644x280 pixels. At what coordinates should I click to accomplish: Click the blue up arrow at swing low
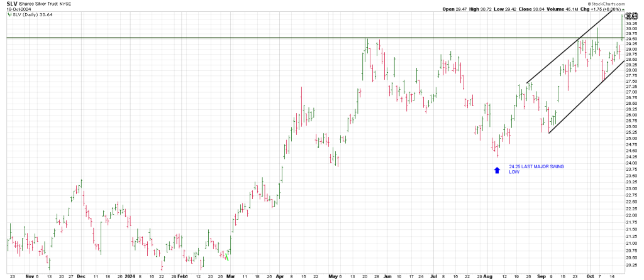pos(497,170)
